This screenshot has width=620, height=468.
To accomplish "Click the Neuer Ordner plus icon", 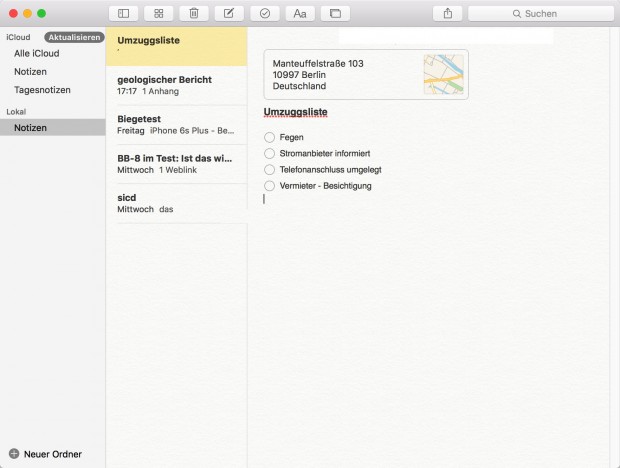I will click(x=14, y=453).
